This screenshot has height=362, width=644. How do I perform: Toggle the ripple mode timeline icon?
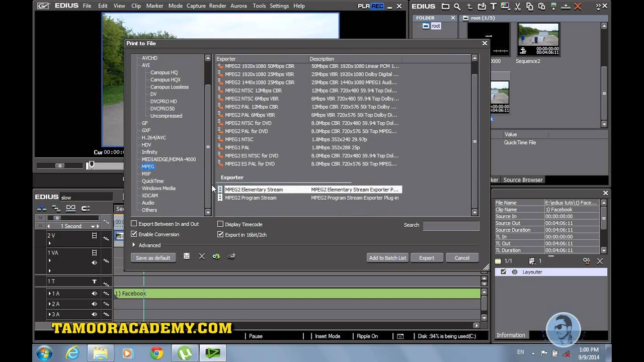coord(56,209)
